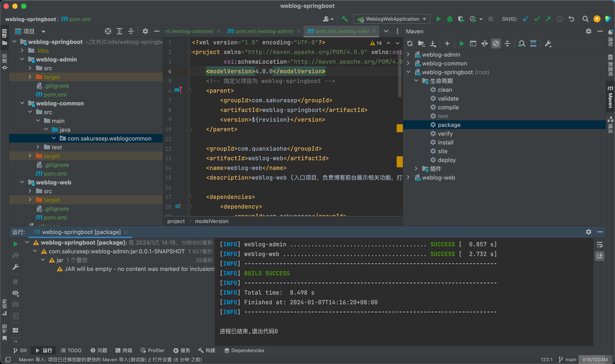615x364 pixels.
Task: Reload all Maven projects
Action: click(x=410, y=44)
